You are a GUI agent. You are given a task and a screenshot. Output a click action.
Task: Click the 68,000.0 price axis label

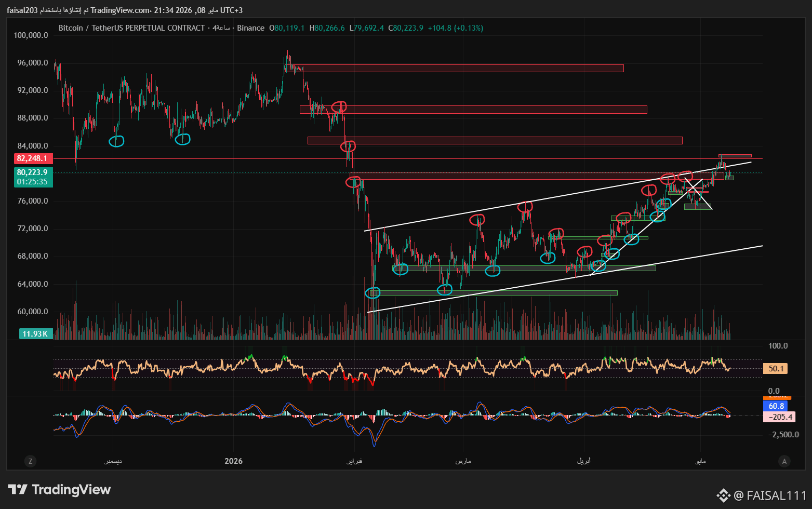(32, 256)
